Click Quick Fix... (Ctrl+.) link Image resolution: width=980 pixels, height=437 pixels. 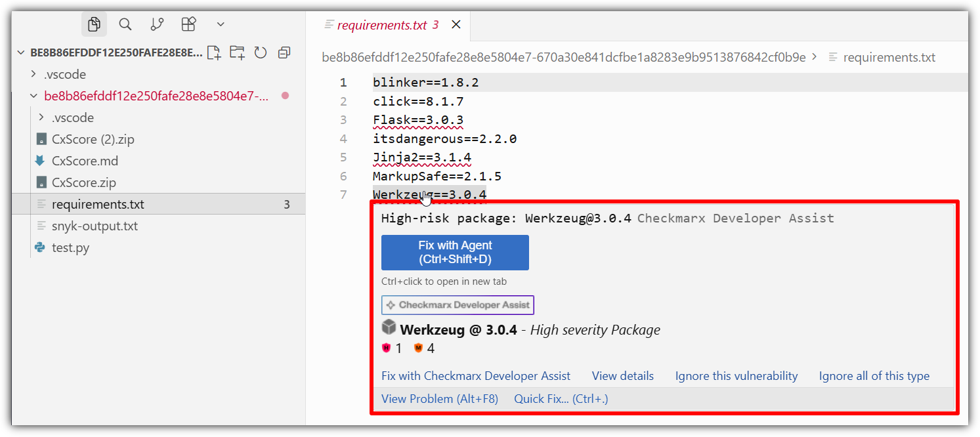tap(561, 398)
